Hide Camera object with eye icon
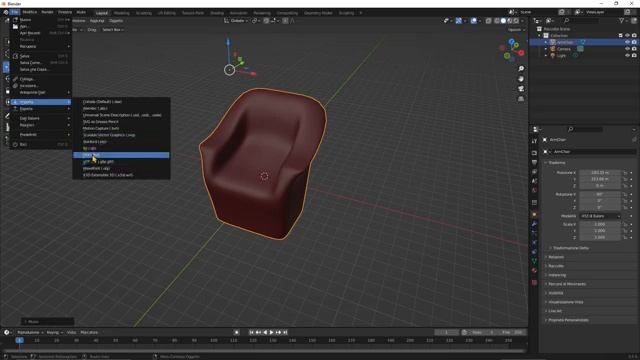Viewport: 640px width, 360px height. coord(627,49)
